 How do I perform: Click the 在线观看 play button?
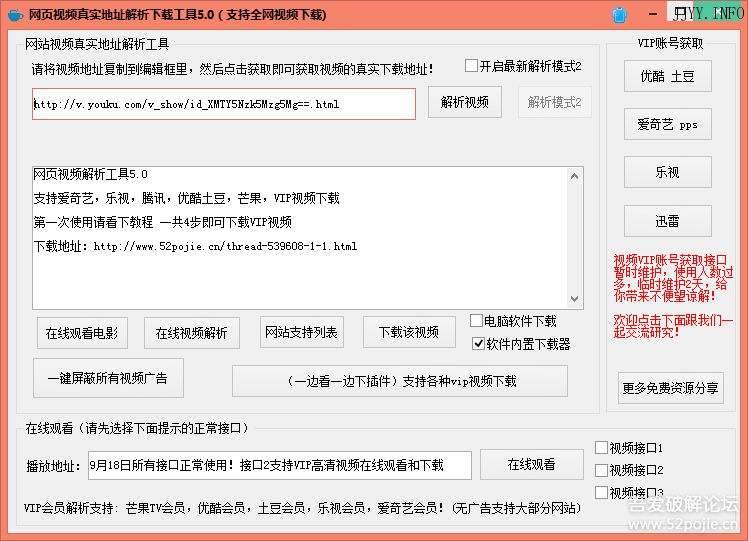pyautogui.click(x=531, y=464)
